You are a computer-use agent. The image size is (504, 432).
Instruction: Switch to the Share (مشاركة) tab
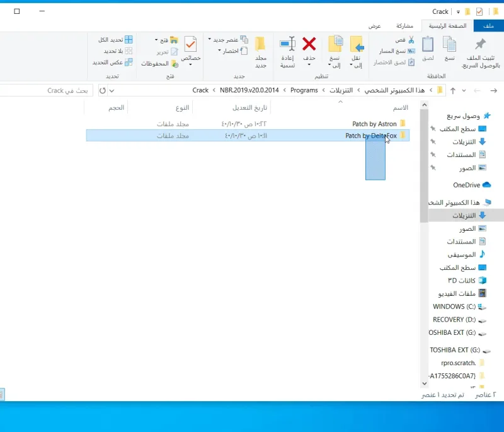click(404, 26)
